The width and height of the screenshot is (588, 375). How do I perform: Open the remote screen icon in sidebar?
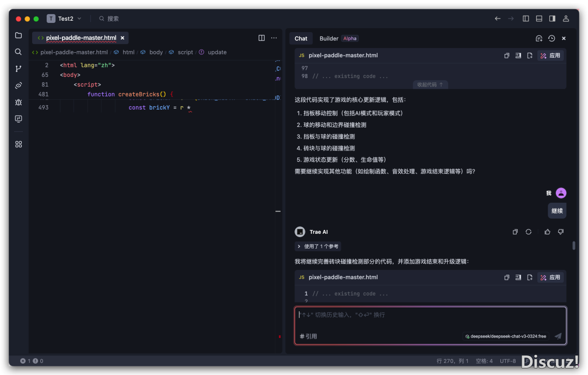click(x=19, y=119)
